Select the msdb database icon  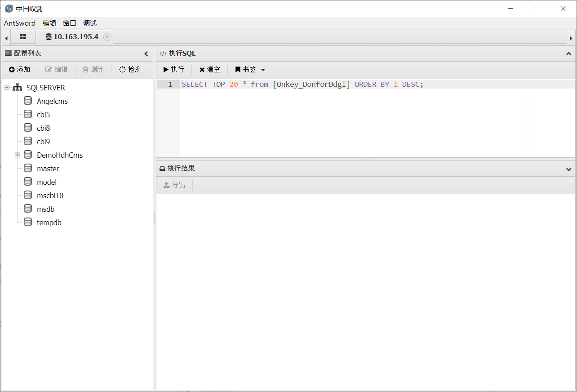(x=28, y=209)
